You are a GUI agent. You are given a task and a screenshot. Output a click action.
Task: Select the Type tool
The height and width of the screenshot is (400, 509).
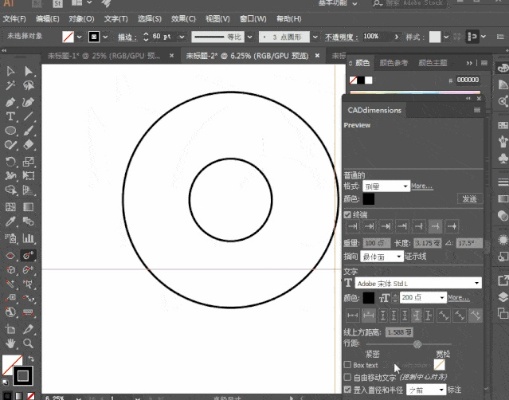tap(10, 116)
